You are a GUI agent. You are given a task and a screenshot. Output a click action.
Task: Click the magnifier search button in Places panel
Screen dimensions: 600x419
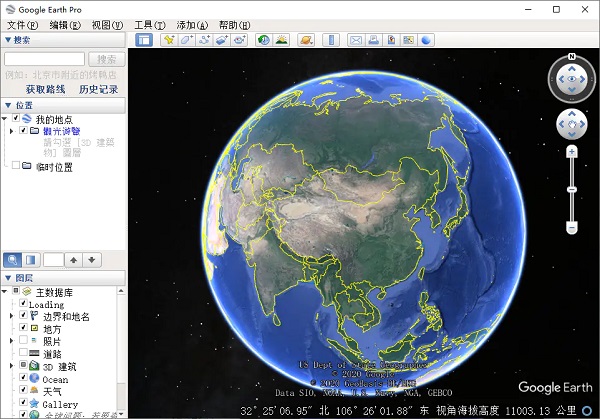pyautogui.click(x=13, y=260)
